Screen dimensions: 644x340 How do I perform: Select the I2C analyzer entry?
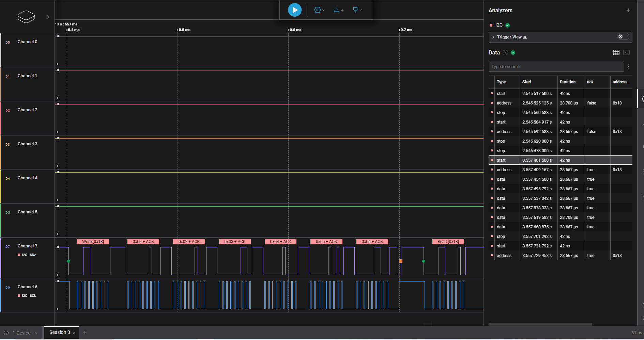(x=499, y=25)
